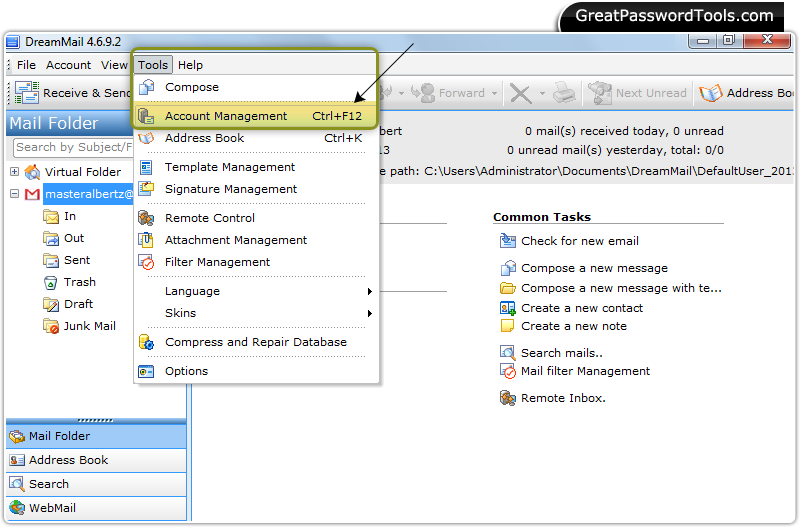Click the Delete X toolbar icon
This screenshot has height=527, width=800.
pos(521,93)
